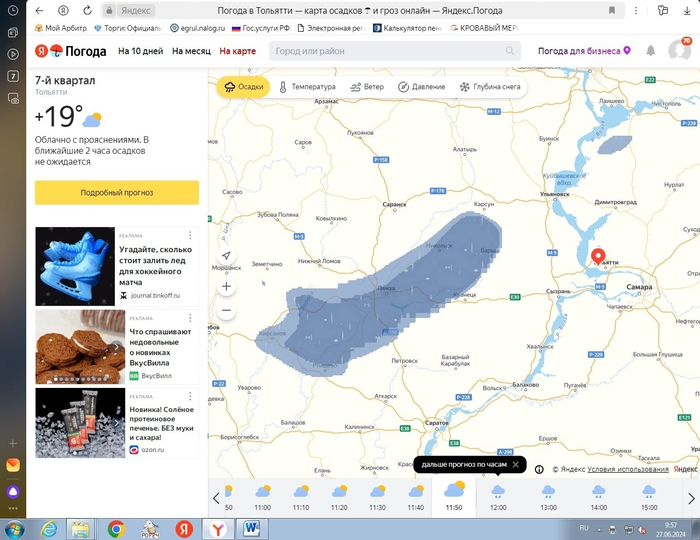Open the 'Погода для бизнеса' link

[x=584, y=51]
